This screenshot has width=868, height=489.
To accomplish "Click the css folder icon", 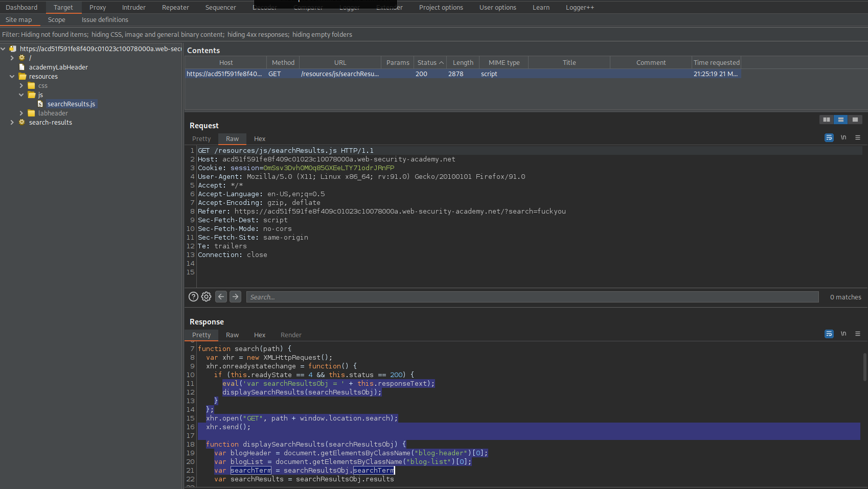I will click(x=32, y=86).
